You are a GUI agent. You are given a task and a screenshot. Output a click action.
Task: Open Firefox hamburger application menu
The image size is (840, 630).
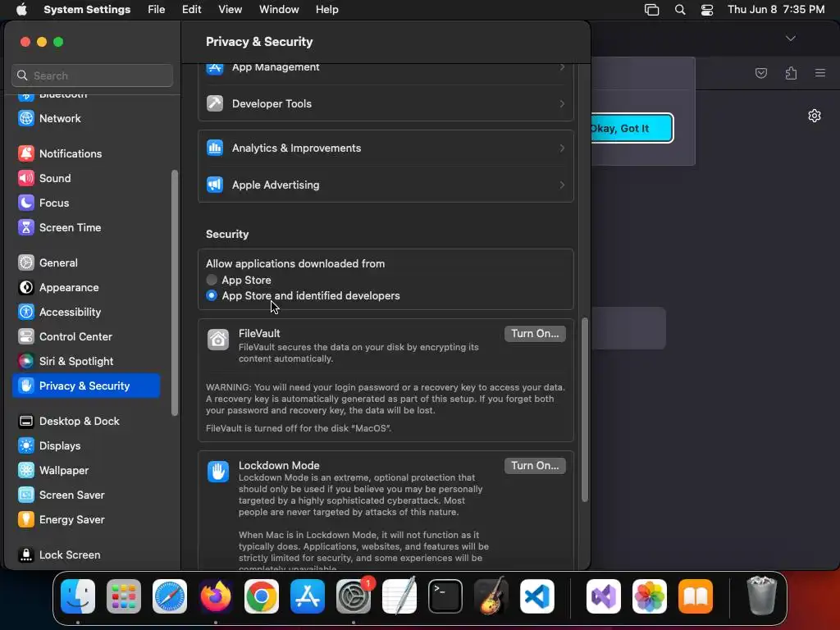point(820,73)
